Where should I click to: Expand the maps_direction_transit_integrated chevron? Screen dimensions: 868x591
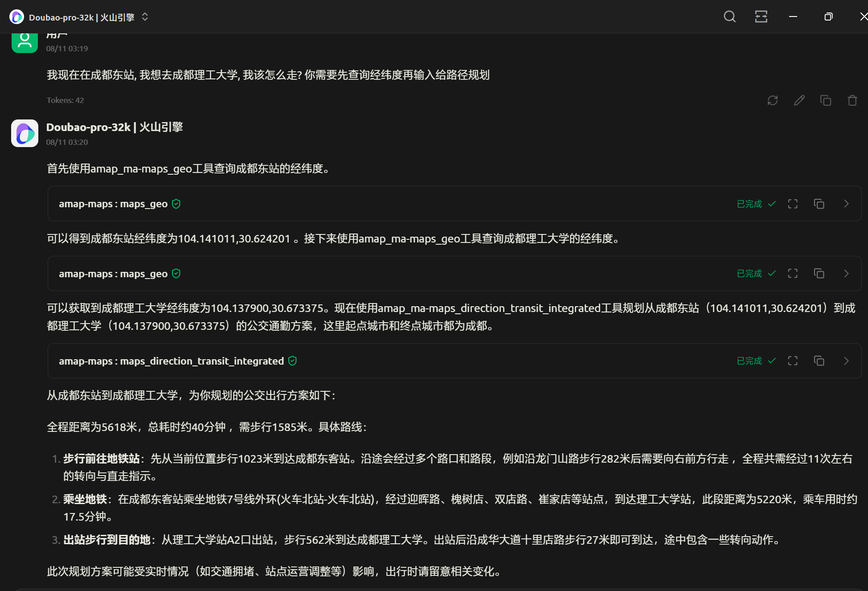tap(846, 361)
